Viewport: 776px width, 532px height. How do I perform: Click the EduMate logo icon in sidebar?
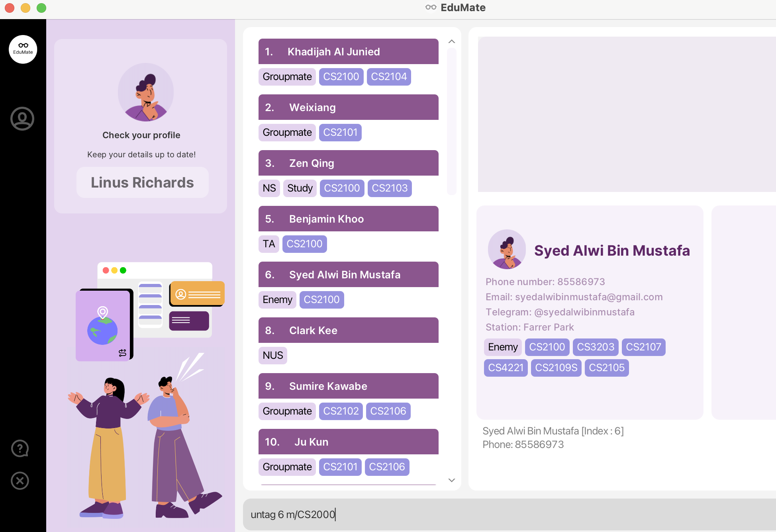(23, 49)
